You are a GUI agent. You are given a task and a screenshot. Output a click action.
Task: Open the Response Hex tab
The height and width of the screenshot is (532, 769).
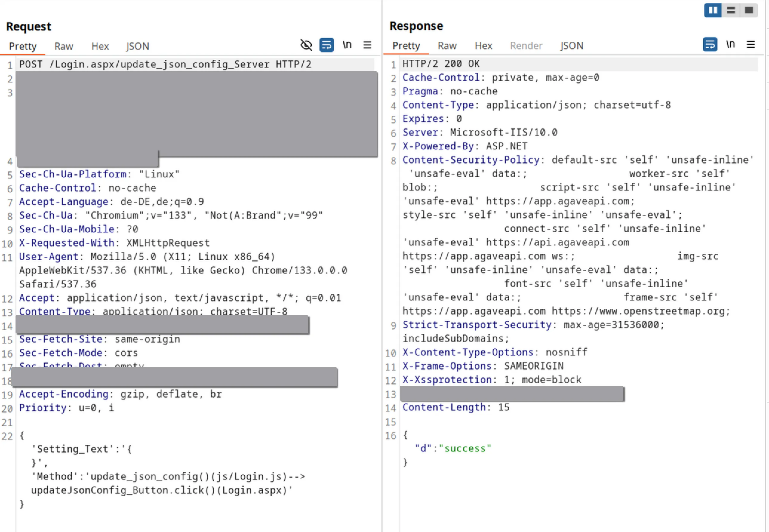click(x=483, y=46)
